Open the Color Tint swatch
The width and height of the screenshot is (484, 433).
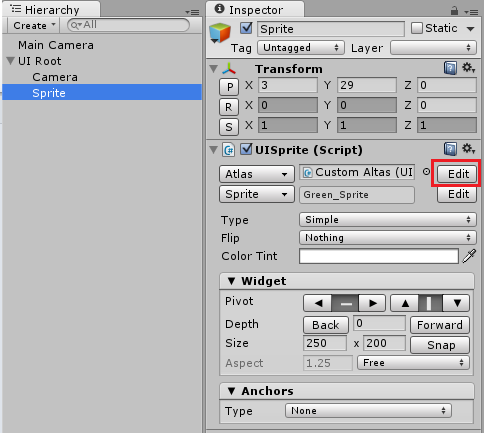[x=379, y=256]
